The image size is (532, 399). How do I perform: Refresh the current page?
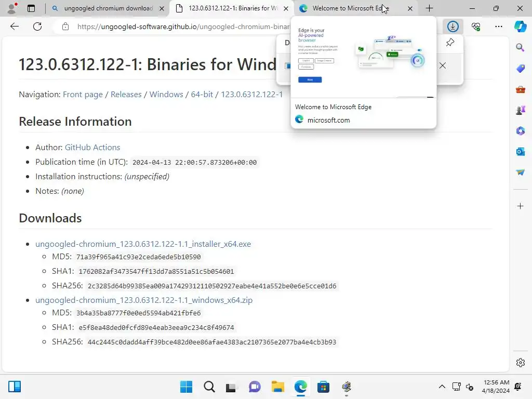(x=37, y=26)
